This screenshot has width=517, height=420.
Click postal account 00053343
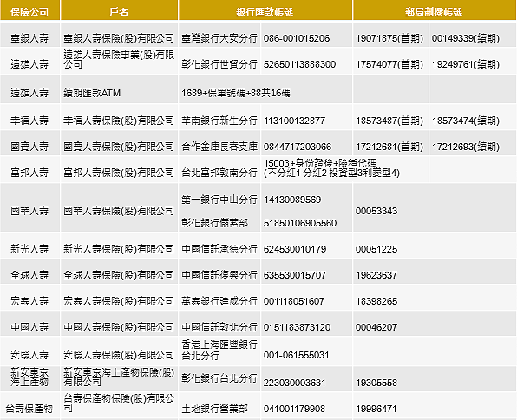(x=376, y=211)
